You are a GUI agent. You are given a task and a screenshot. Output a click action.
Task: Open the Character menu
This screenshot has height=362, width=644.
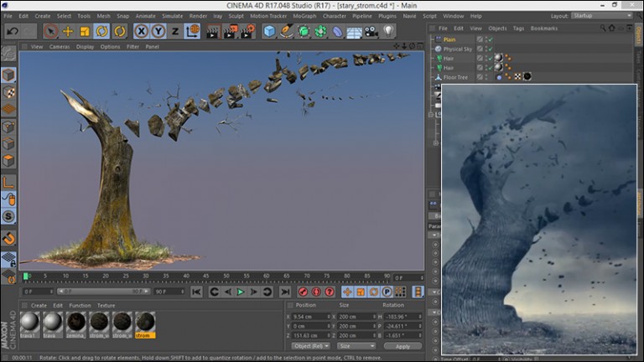(x=335, y=16)
